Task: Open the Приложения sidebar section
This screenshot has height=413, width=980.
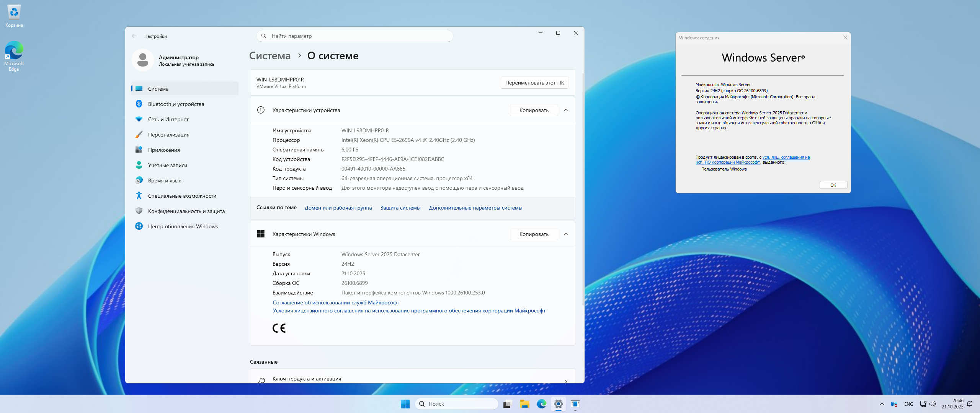Action: [163, 150]
